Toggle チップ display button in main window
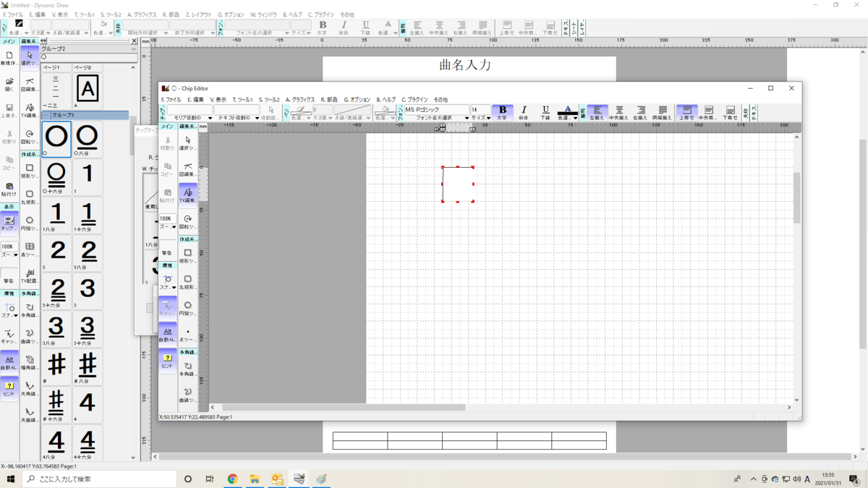The image size is (868, 488). (9, 223)
